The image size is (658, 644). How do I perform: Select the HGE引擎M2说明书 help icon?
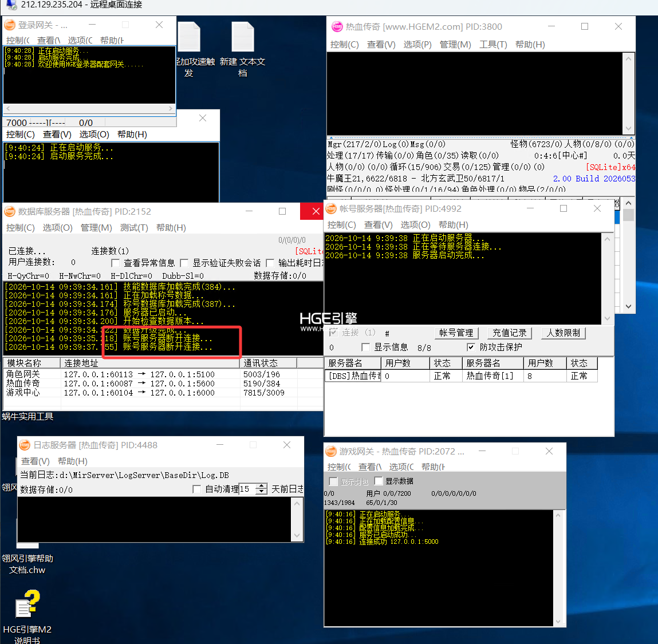(27, 616)
